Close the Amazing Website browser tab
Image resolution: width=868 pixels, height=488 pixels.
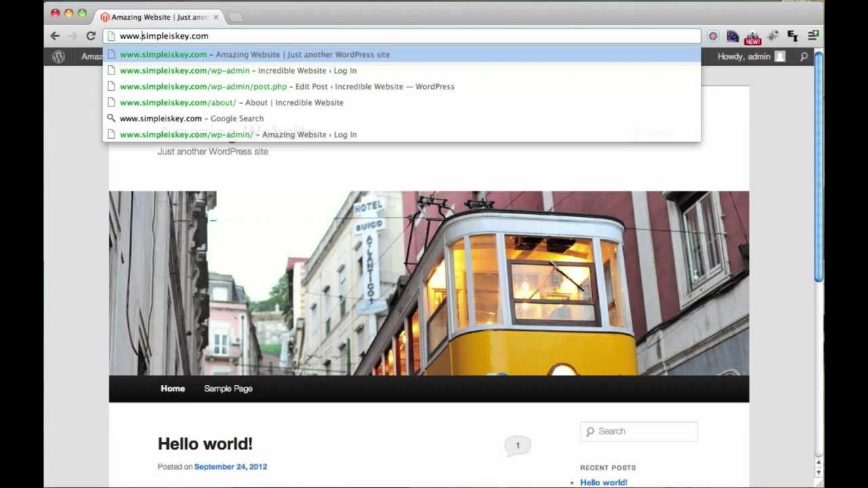[216, 17]
